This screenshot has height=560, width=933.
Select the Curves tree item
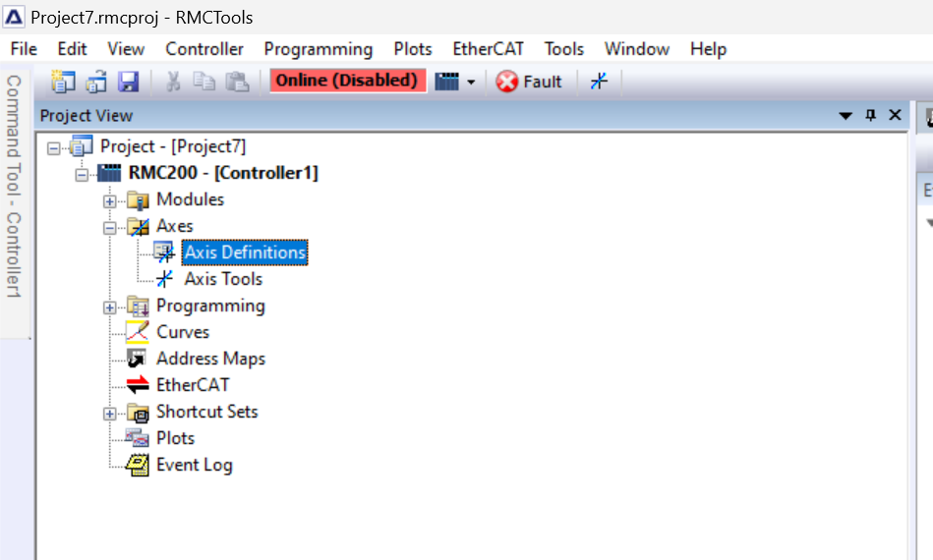[x=183, y=332]
